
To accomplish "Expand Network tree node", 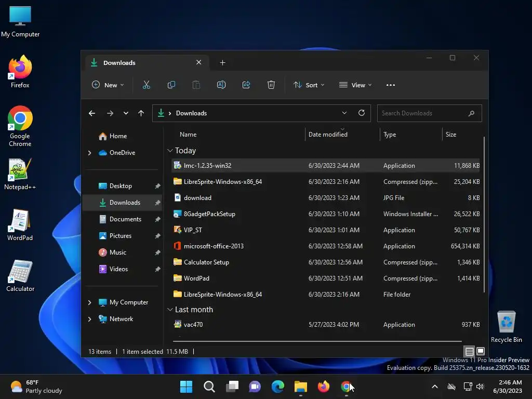I will coord(89,319).
